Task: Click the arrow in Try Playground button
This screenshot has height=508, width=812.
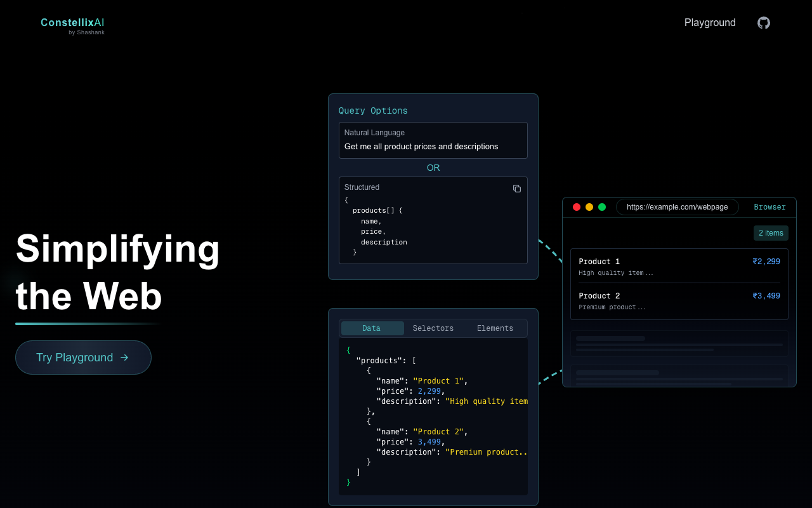Action: [x=124, y=358]
